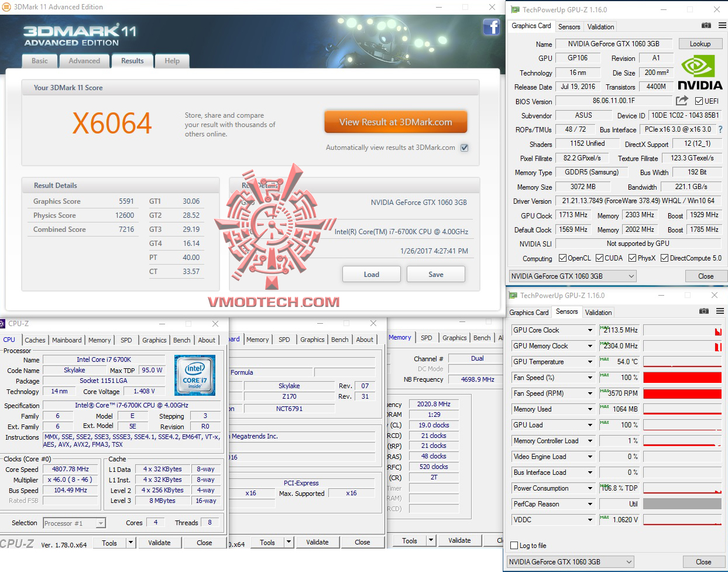Open the Mainboard tab in first CPU-Z window
This screenshot has width=728, height=572.
[67, 340]
